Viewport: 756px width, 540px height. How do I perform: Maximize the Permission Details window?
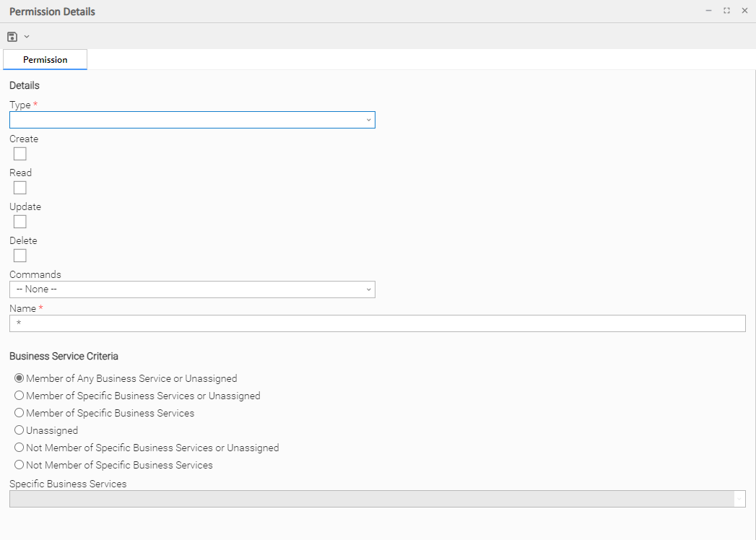(726, 11)
